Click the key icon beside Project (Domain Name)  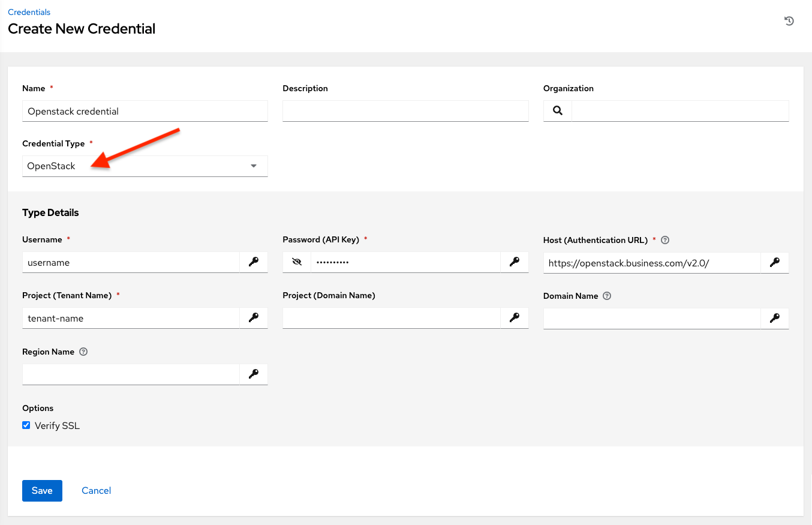point(514,318)
